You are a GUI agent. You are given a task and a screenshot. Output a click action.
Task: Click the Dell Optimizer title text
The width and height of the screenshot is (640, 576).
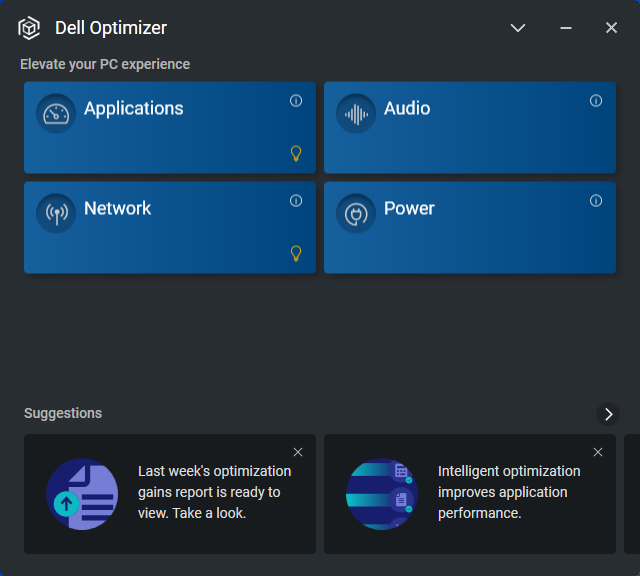pyautogui.click(x=111, y=28)
